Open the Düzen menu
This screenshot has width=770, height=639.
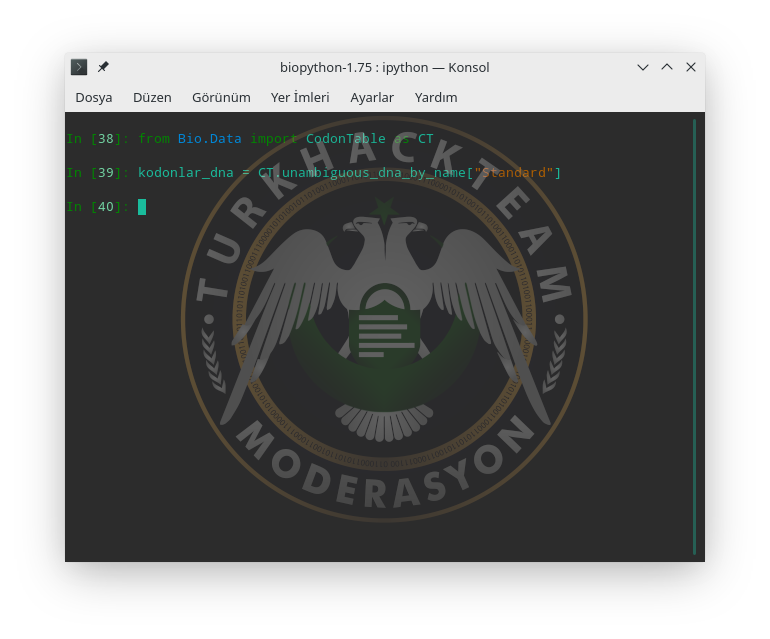[152, 97]
